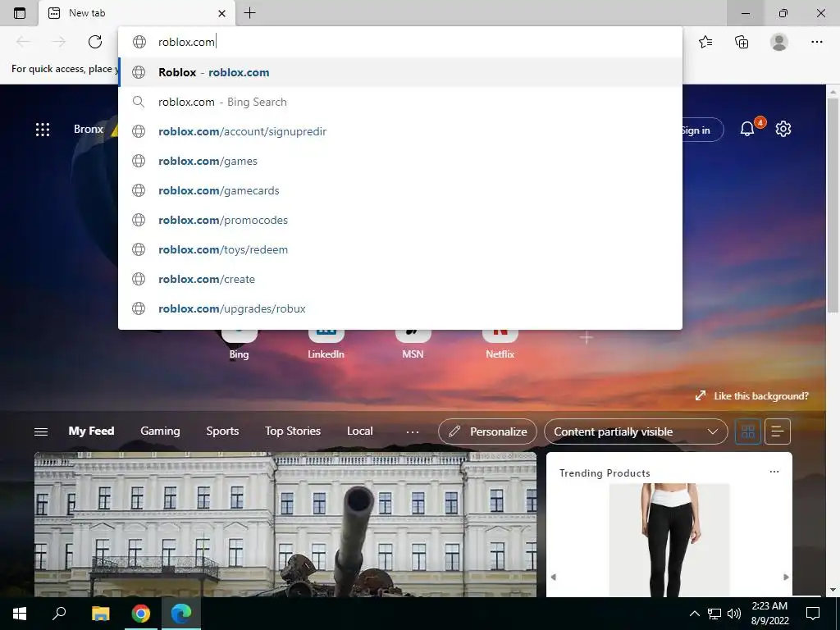Choose roblox.com/games suggestion
This screenshot has width=840, height=630.
coord(399,161)
